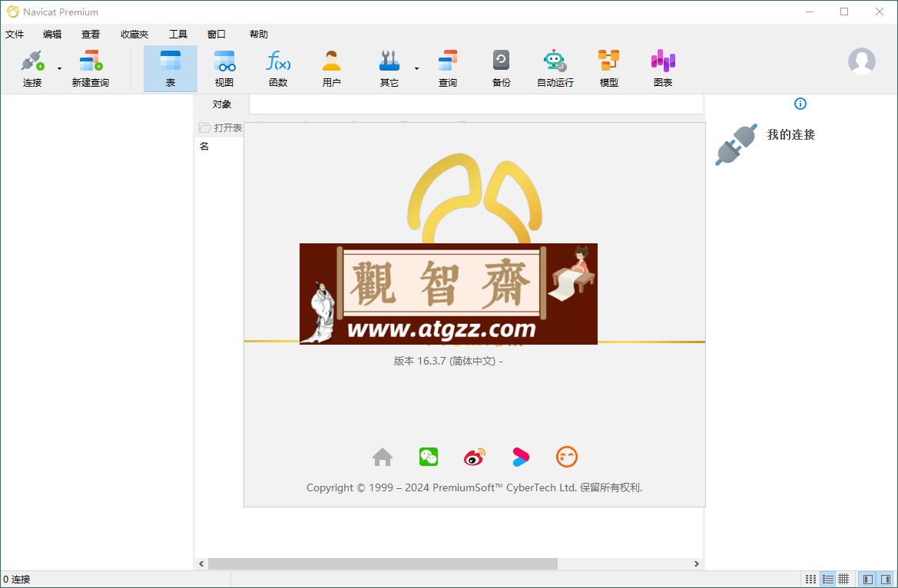This screenshot has width=898, height=588.
Task: Click the 名 column header
Action: pyautogui.click(x=204, y=147)
